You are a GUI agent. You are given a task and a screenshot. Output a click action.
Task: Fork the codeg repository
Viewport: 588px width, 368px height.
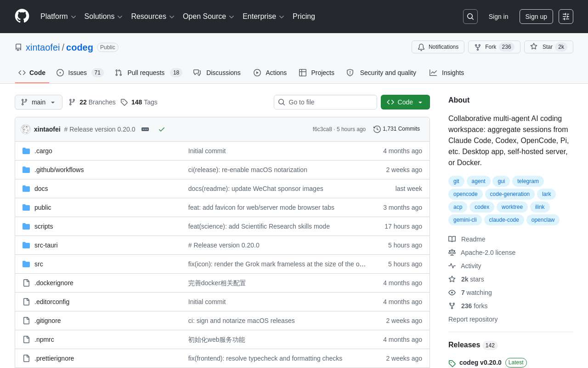point(494,47)
